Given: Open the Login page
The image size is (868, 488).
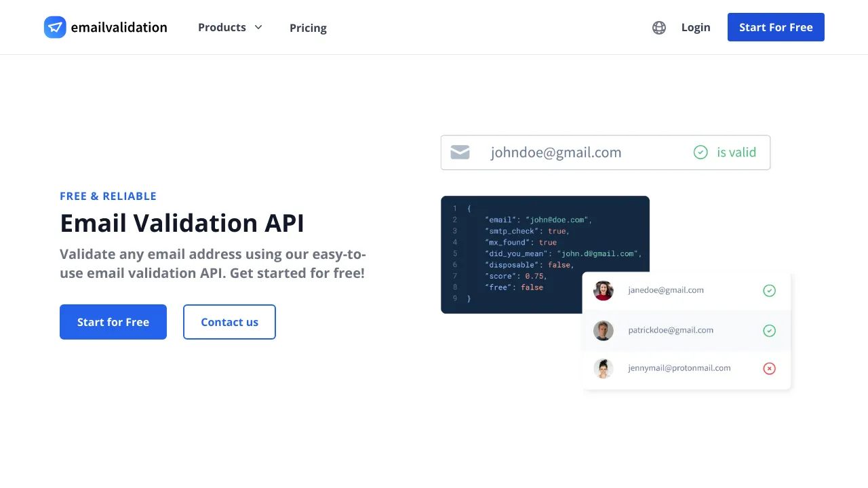Looking at the screenshot, I should point(696,28).
